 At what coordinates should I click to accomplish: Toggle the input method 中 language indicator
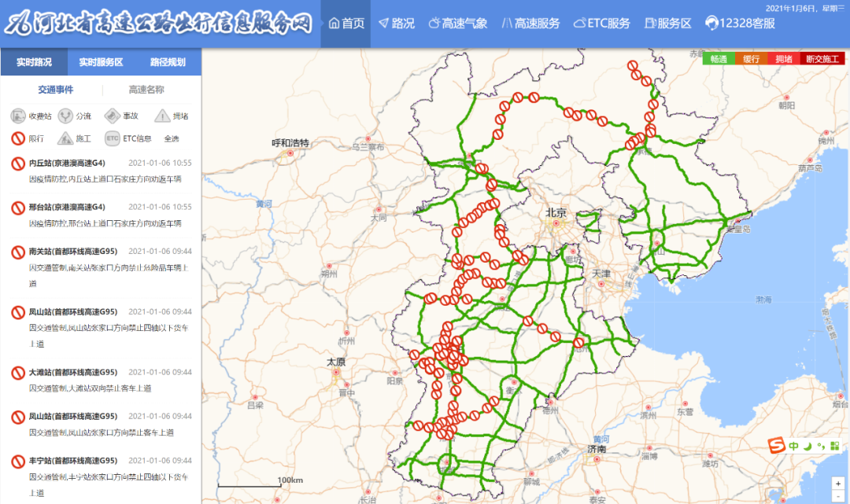[793, 446]
